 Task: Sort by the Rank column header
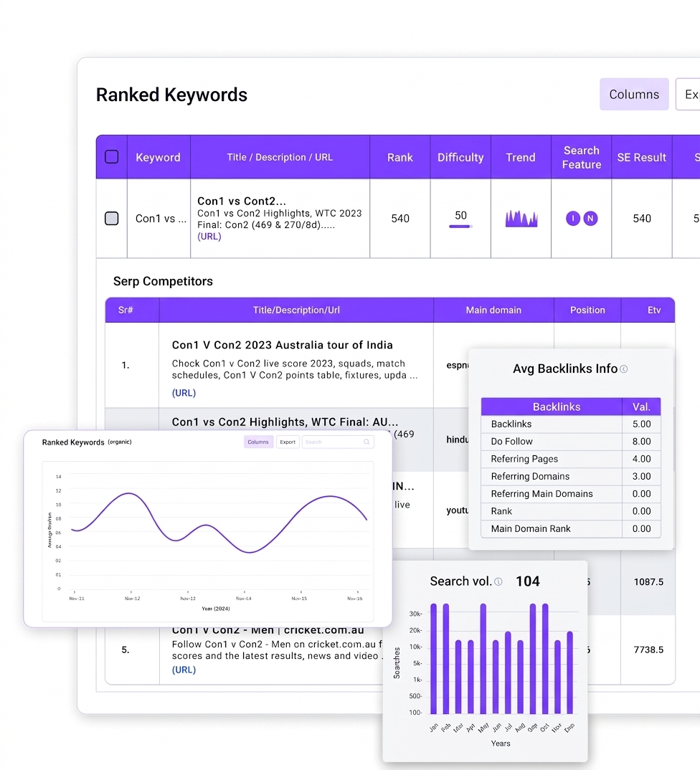pyautogui.click(x=400, y=157)
